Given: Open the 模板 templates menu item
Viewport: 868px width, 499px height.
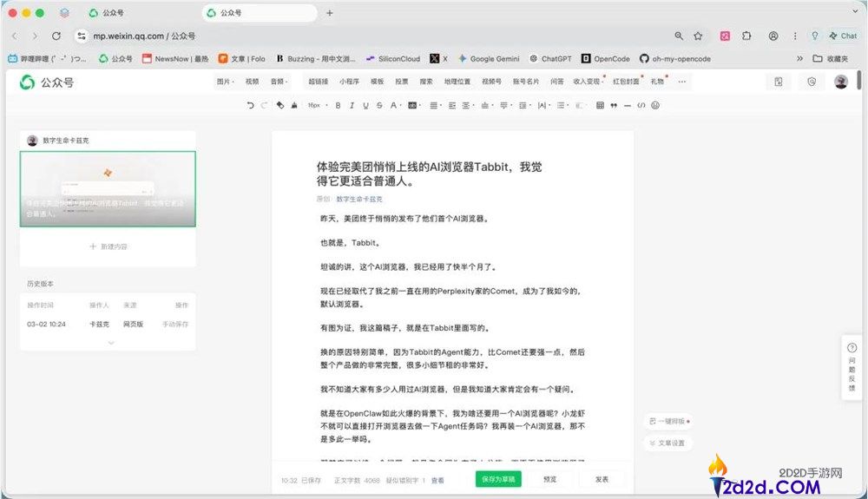Looking at the screenshot, I should tap(377, 82).
